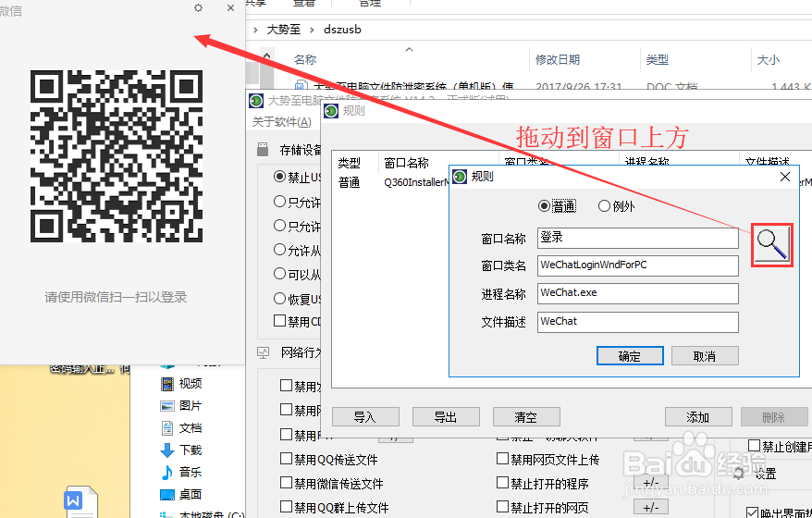Click the 文件描述 input field

[x=638, y=322]
